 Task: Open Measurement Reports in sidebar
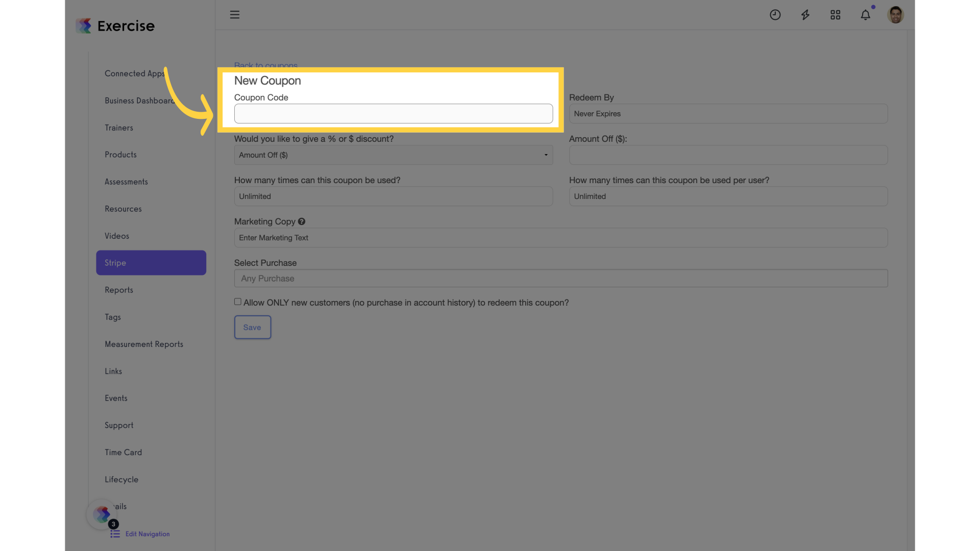144,344
